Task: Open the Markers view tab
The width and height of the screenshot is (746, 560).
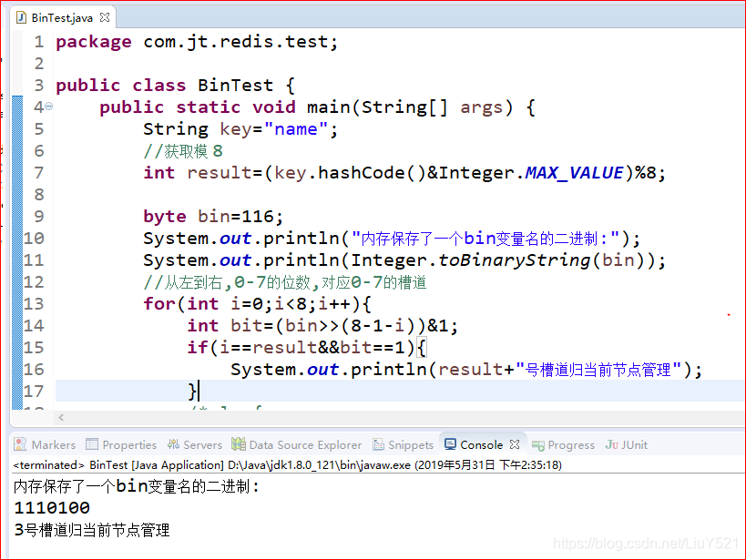Action: (x=45, y=444)
